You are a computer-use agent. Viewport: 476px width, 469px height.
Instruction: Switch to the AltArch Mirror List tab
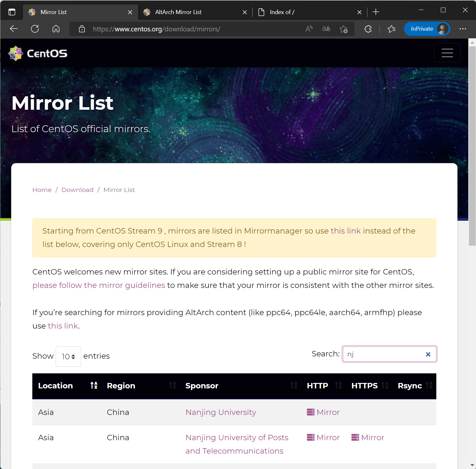[x=195, y=12]
